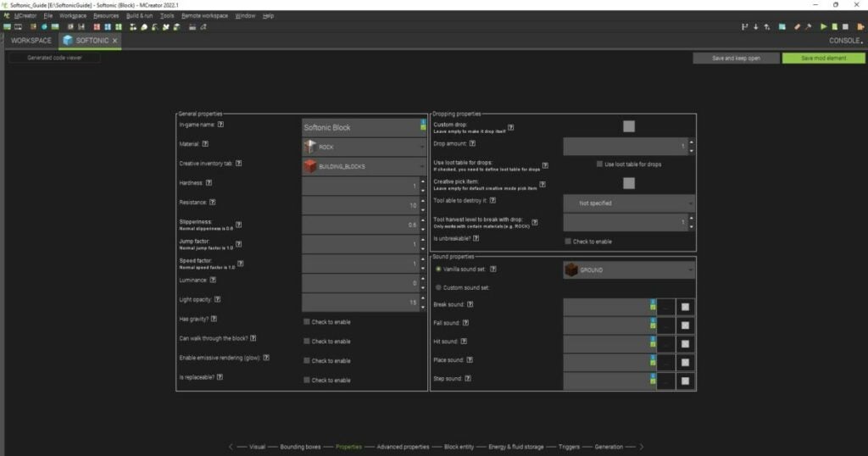Open help icon next to Hardness
Viewport: 868px width, 456px height.
(209, 182)
